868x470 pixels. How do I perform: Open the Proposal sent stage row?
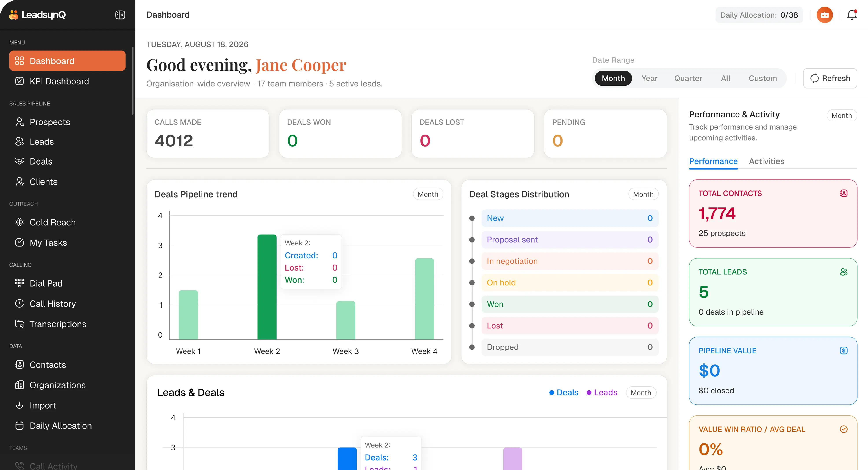click(x=570, y=240)
